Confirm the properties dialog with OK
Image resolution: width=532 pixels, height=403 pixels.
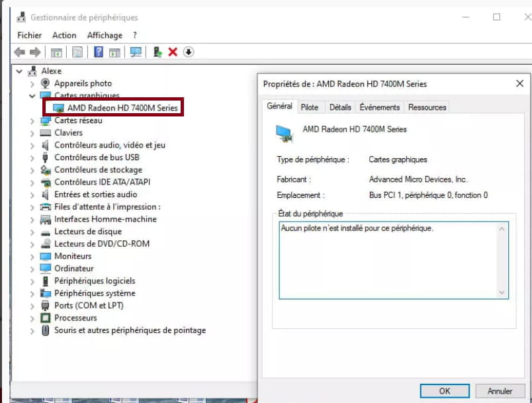[x=445, y=391]
